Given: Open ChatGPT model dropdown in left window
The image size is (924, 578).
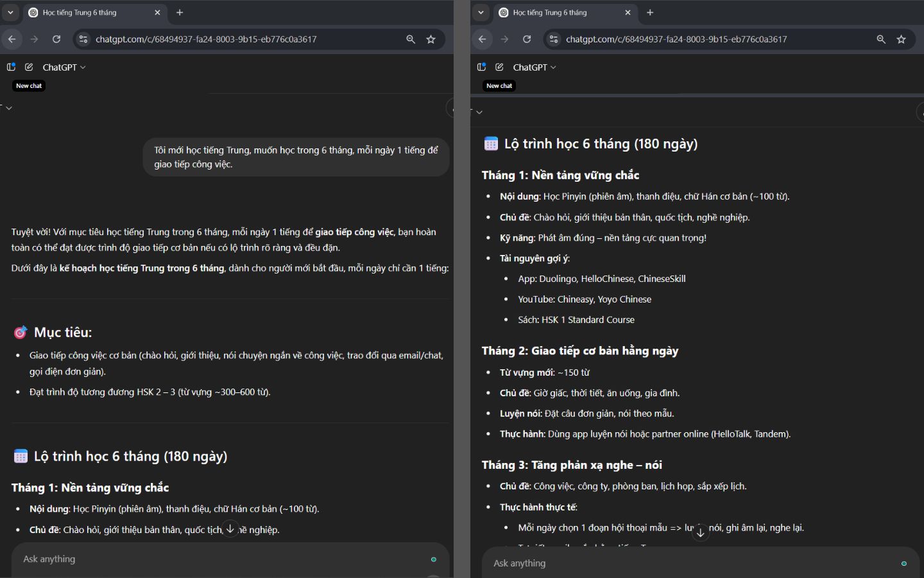Looking at the screenshot, I should (64, 67).
